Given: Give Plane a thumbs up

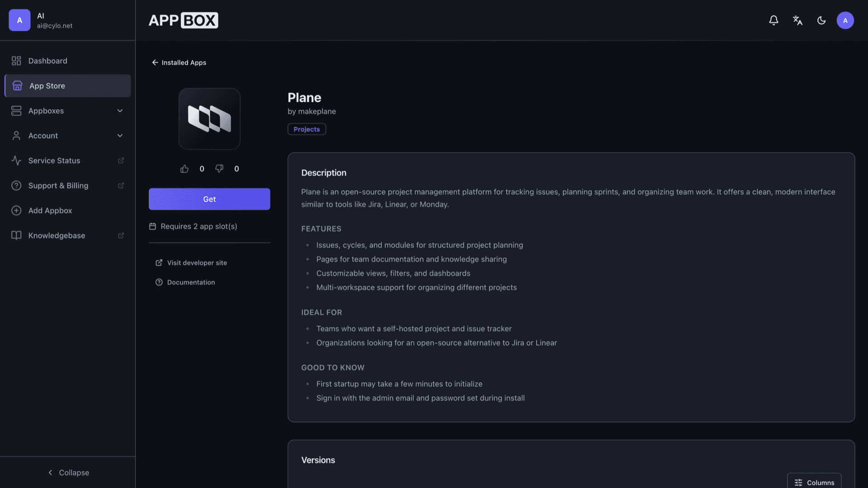Looking at the screenshot, I should pyautogui.click(x=184, y=169).
